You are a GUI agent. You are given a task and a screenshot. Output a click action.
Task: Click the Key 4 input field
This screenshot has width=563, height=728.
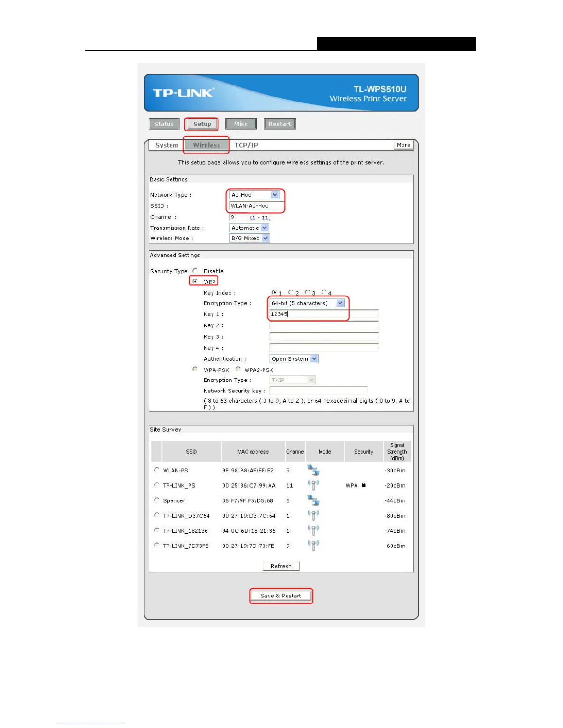324,347
